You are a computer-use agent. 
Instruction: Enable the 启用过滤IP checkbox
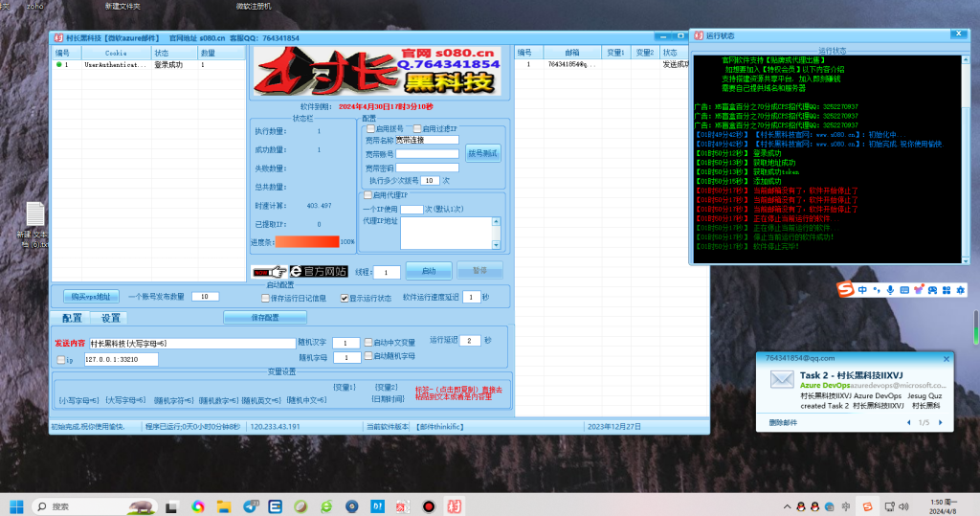click(417, 129)
